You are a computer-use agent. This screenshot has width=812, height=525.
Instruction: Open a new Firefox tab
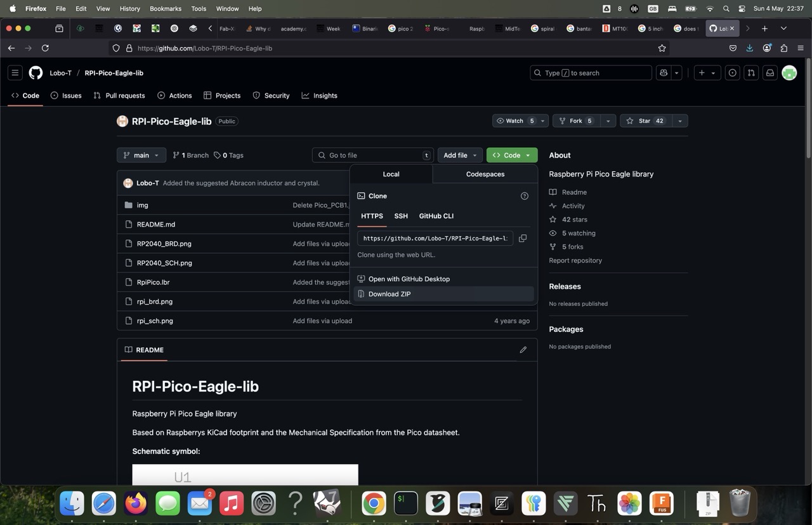(x=764, y=29)
